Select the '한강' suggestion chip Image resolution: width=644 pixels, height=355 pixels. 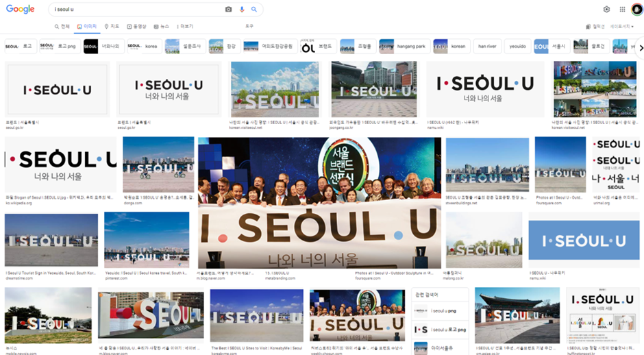225,47
